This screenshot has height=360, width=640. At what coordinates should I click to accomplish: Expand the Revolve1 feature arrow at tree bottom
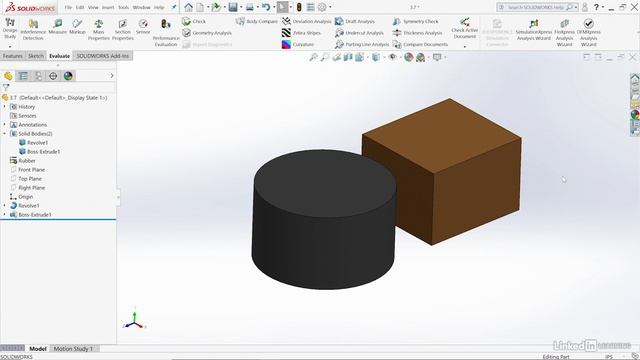click(x=4, y=205)
